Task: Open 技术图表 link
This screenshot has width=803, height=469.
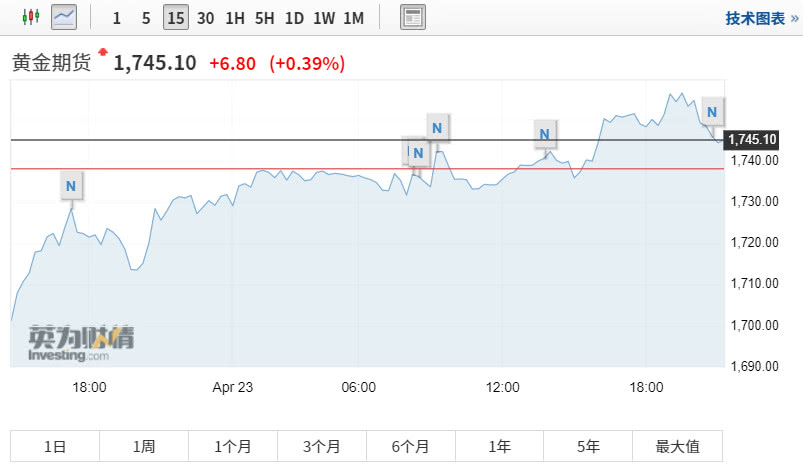Action: 762,18
